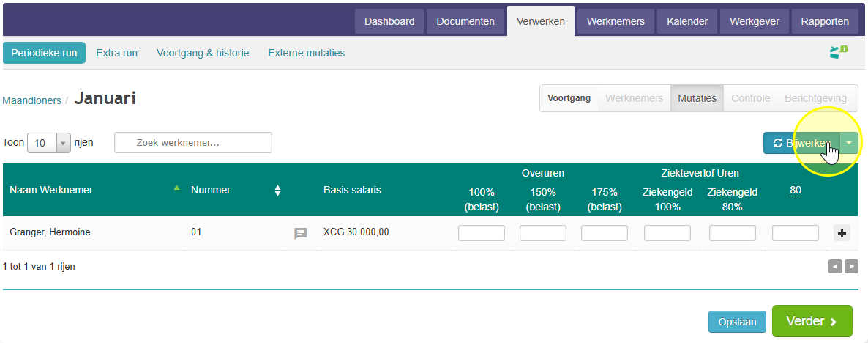Click the '1 tot 1 van 1 rijen' text
The width and height of the screenshot is (868, 343).
click(x=39, y=267)
